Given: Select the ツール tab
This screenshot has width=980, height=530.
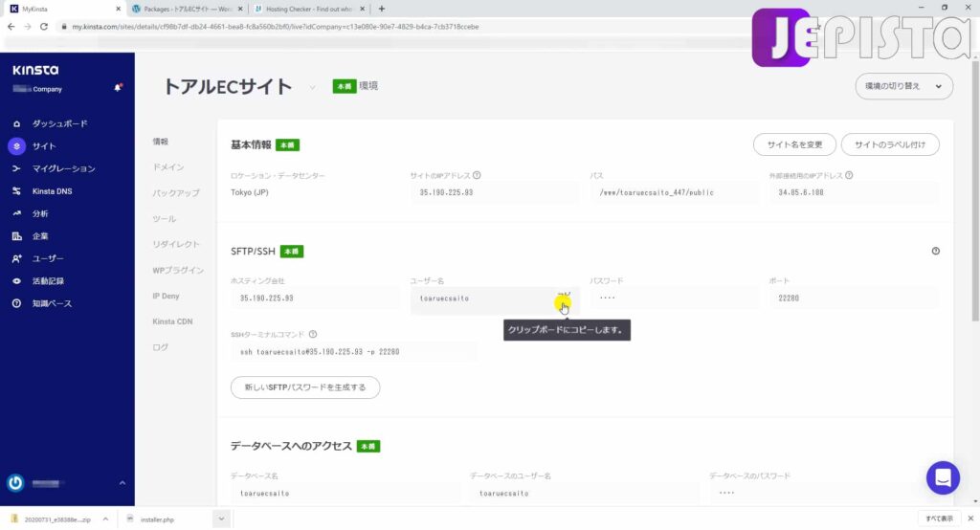Looking at the screenshot, I should (x=165, y=219).
